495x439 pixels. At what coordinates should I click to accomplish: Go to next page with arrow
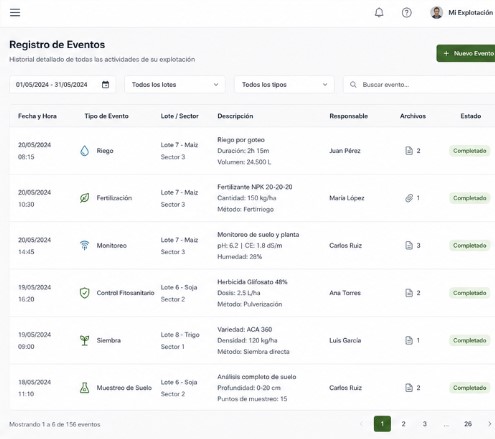(x=489, y=424)
